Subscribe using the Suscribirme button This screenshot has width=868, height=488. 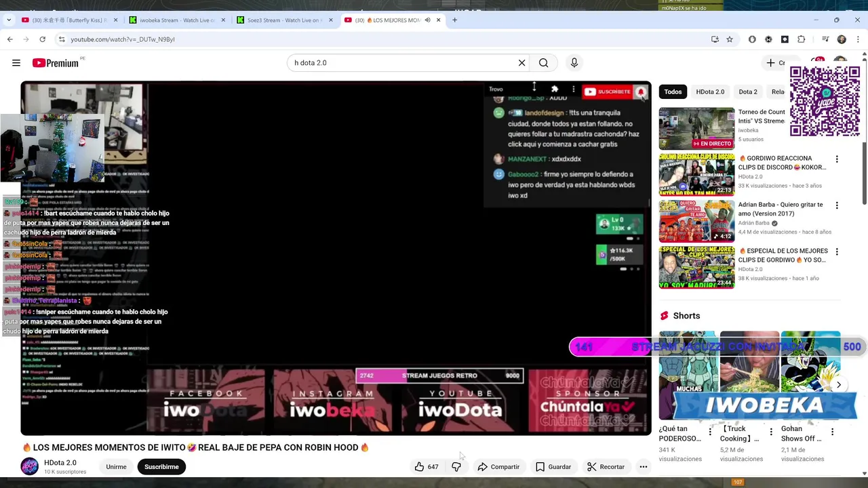[161, 466]
